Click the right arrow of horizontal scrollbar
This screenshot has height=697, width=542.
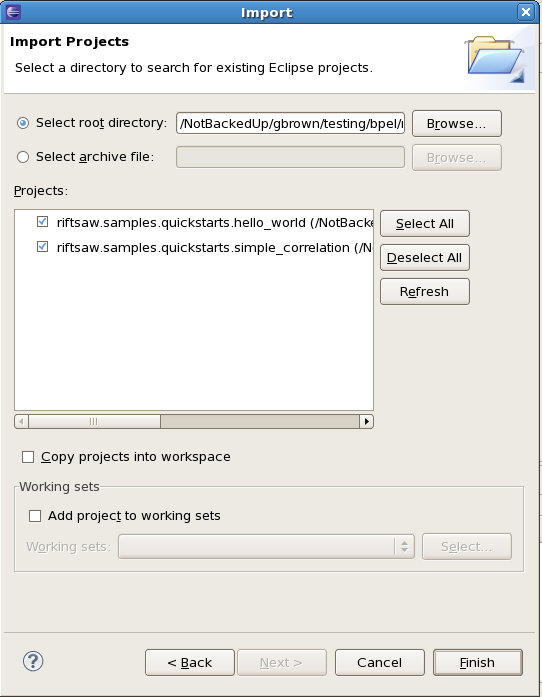(366, 421)
